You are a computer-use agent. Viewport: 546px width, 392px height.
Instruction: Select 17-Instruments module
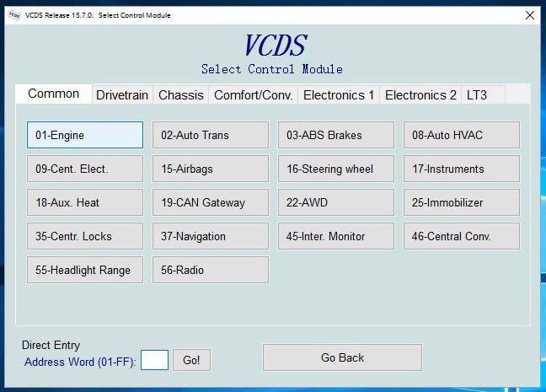pos(462,169)
